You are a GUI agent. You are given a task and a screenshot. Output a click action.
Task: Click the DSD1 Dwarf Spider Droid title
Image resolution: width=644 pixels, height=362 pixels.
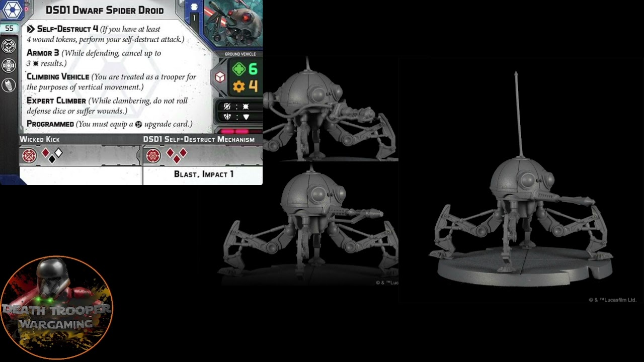coord(105,10)
